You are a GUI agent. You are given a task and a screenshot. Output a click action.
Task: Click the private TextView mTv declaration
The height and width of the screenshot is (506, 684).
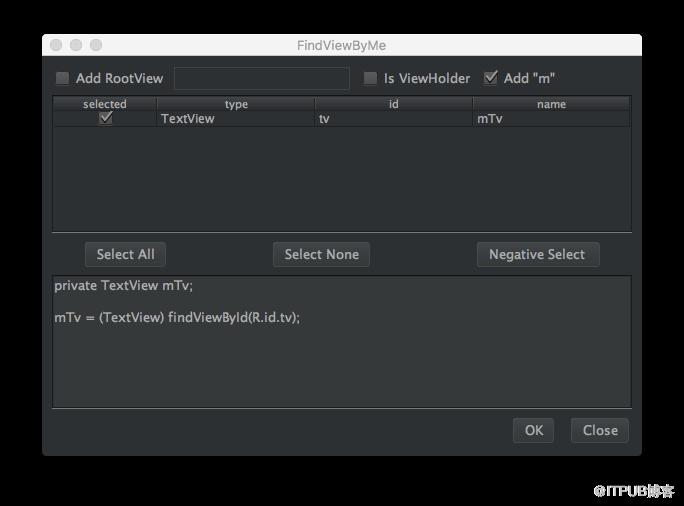[x=123, y=285]
